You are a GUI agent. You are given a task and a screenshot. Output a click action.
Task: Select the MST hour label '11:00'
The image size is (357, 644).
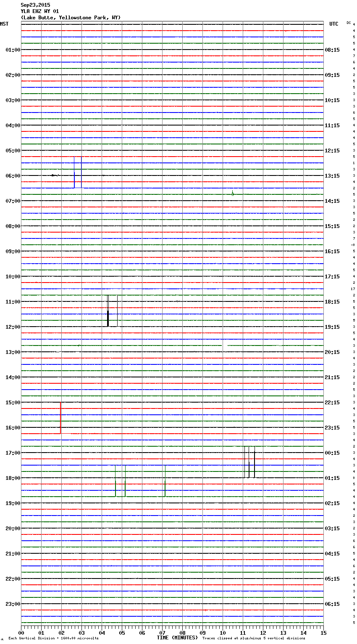pyautogui.click(x=13, y=302)
